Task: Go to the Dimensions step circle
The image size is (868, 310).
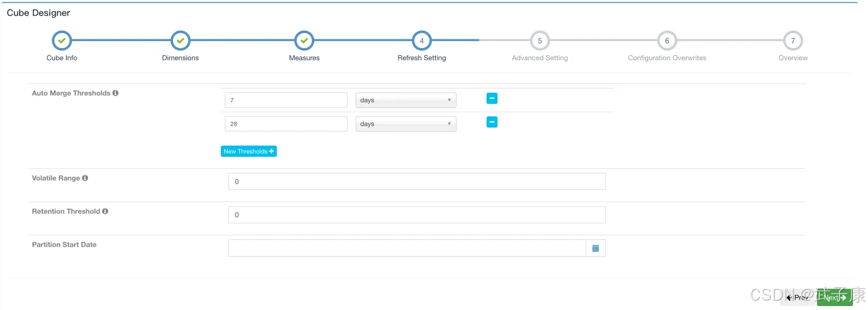Action: (181, 41)
